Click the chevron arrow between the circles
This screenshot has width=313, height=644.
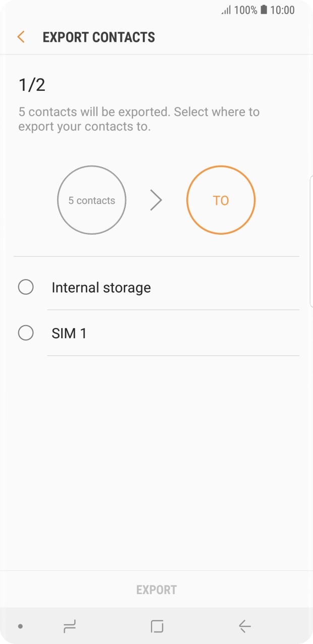pos(156,200)
